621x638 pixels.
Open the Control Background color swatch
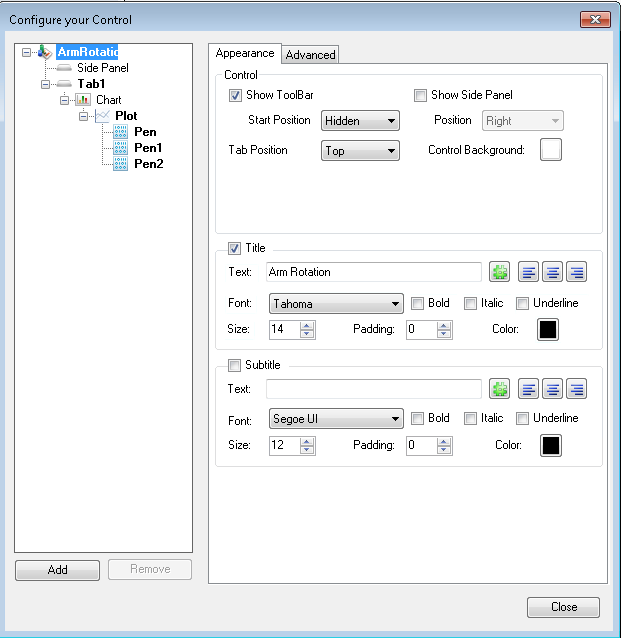[x=551, y=150]
